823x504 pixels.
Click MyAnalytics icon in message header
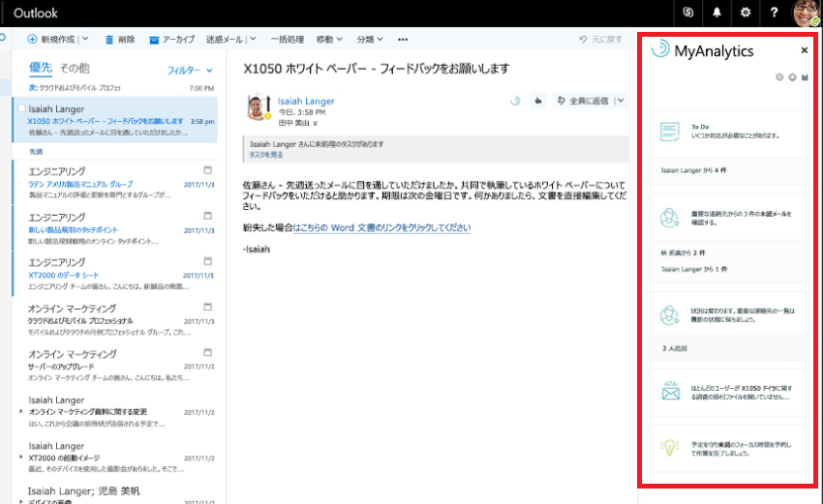[515, 101]
